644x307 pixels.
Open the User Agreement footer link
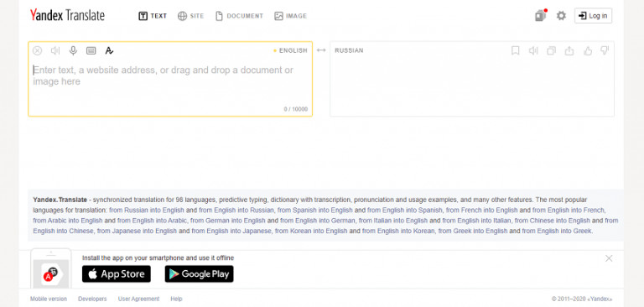pos(139,299)
